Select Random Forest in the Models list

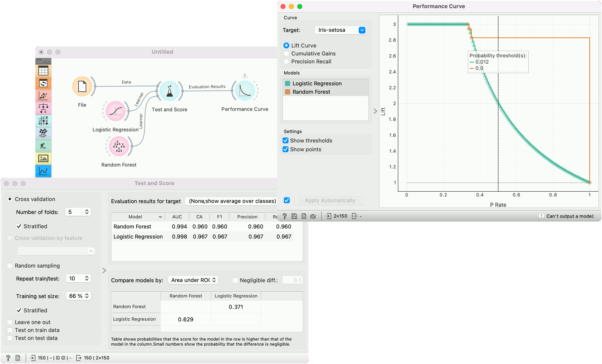tap(311, 92)
